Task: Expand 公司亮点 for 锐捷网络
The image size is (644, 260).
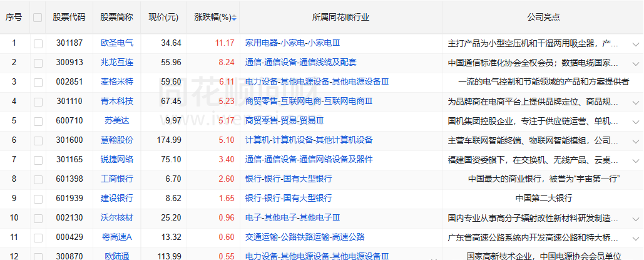Action: tap(636, 160)
